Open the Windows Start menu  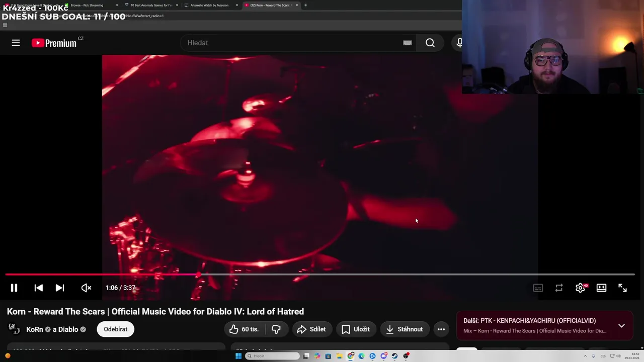coord(238,356)
